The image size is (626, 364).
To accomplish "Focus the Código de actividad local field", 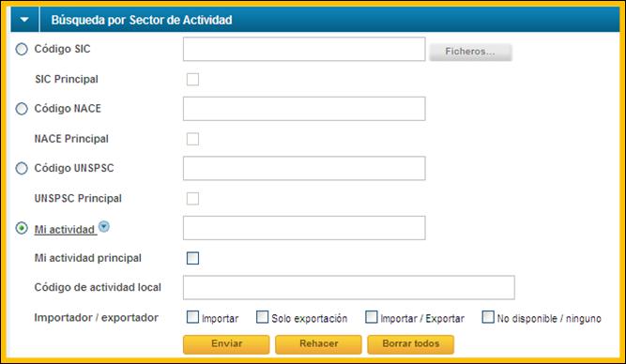I will coord(349,287).
